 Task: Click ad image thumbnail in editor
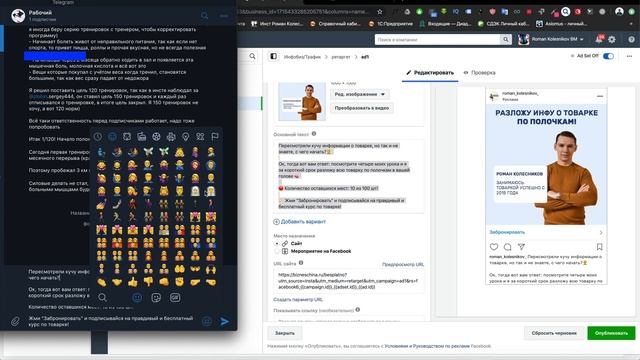point(302,102)
